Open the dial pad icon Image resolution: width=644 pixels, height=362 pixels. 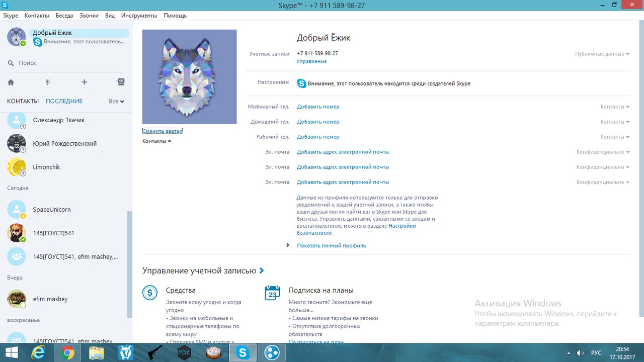(48, 82)
